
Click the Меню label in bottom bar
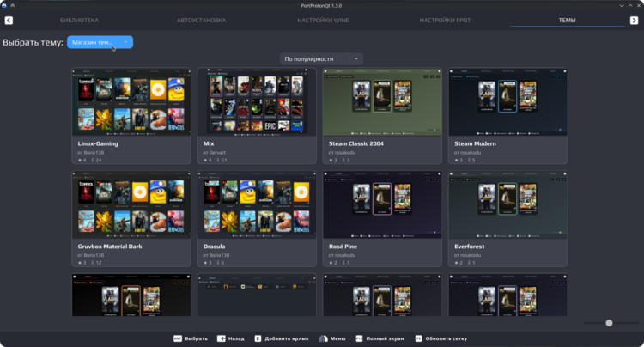tap(338, 338)
